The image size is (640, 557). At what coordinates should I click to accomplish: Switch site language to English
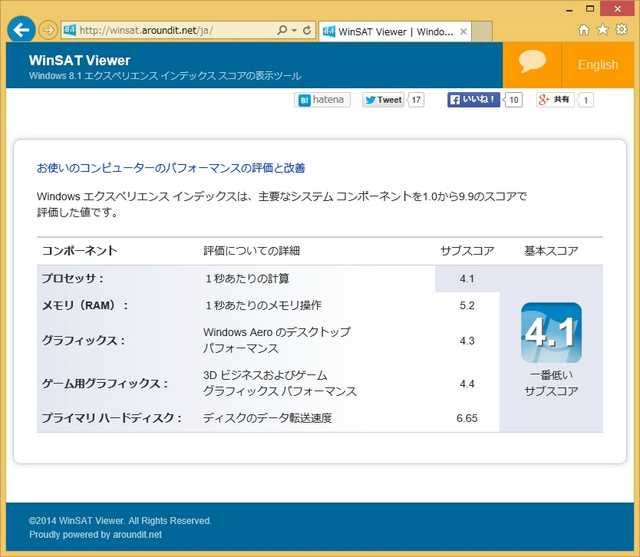[598, 64]
